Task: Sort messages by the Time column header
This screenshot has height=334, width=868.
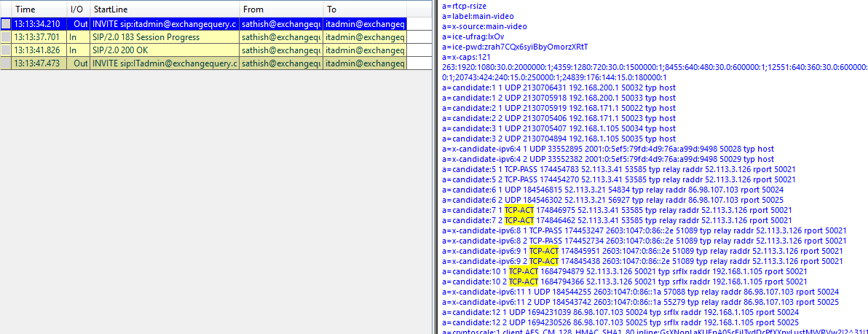Action: pos(39,9)
